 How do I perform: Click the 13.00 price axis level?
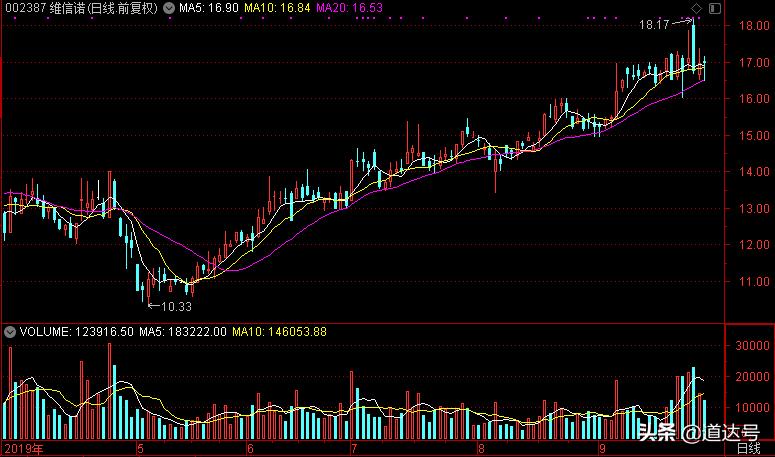[754, 208]
